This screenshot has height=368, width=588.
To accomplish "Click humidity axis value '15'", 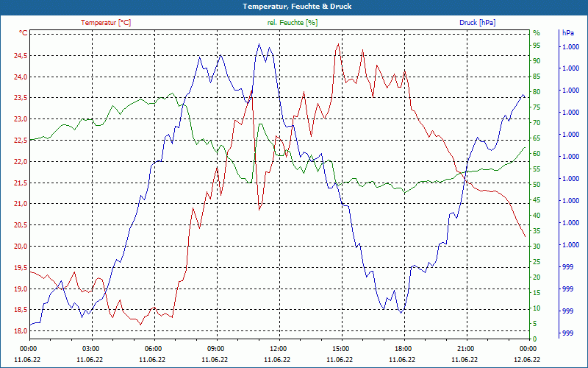I will (x=537, y=292).
